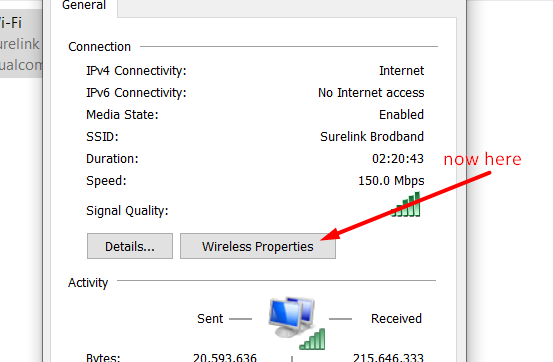553x362 pixels.
Task: Click the received bytes value 215,646,333
Action: click(388, 357)
